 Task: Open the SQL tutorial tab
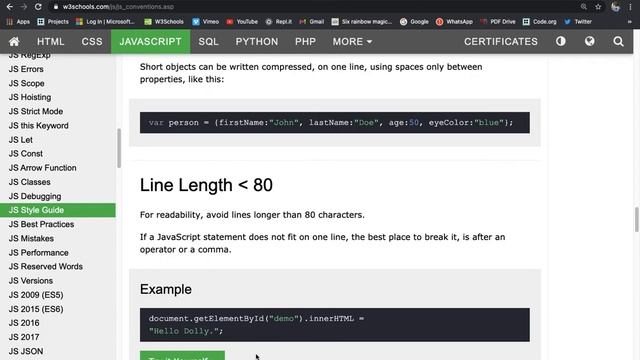[x=209, y=41]
